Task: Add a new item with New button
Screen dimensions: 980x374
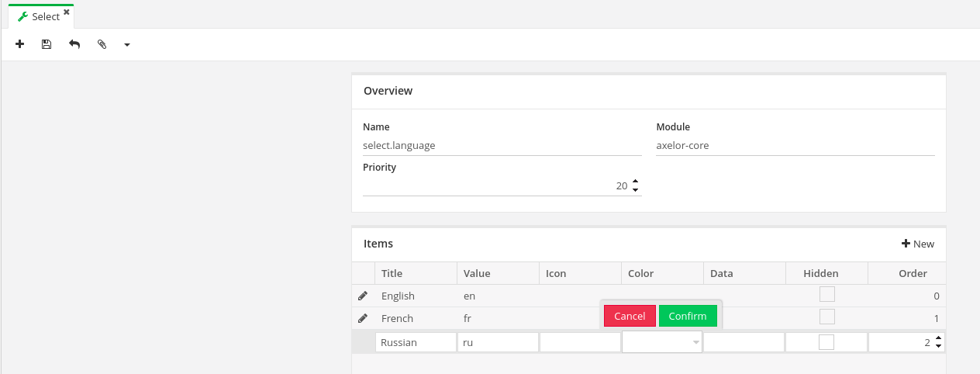Action: pos(918,244)
